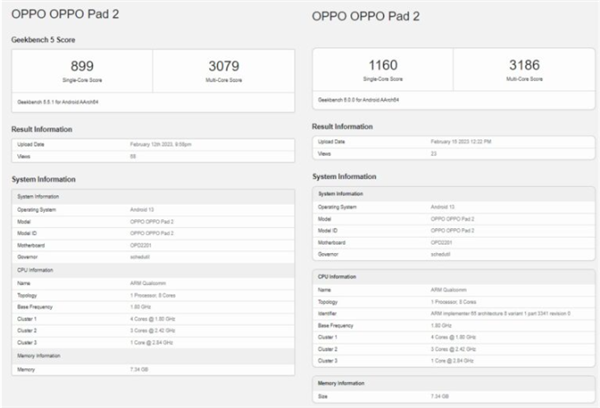Click the left Upload Date row
This screenshot has height=408, width=600.
click(x=150, y=146)
